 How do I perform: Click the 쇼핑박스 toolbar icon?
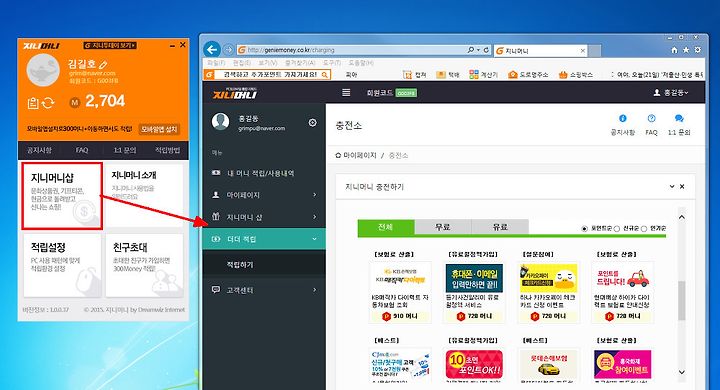tap(563, 74)
